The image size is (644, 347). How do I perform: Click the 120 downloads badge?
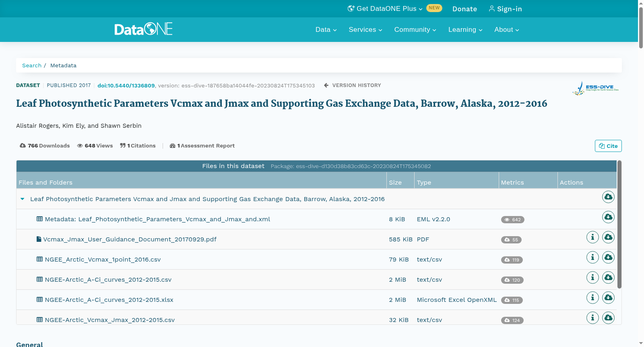pyautogui.click(x=512, y=280)
